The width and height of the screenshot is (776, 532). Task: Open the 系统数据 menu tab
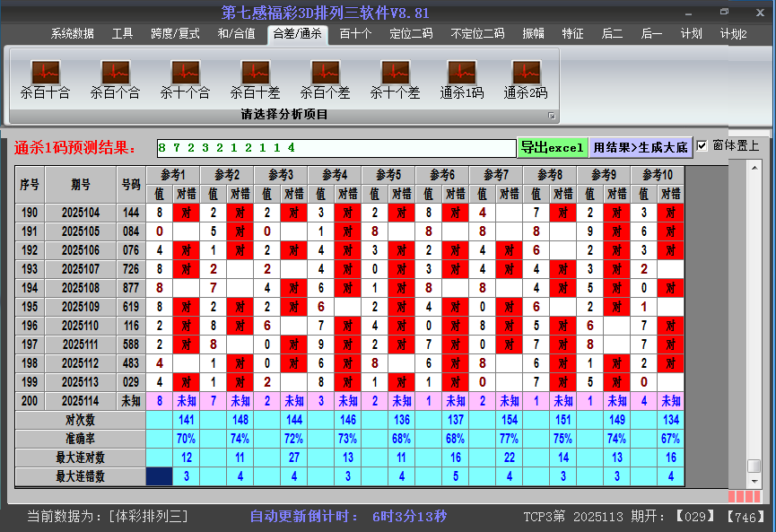click(73, 34)
